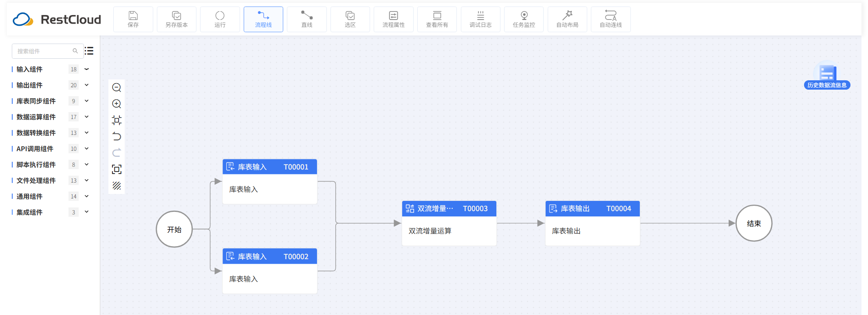Select the flow line (流程线) mode

[263, 19]
